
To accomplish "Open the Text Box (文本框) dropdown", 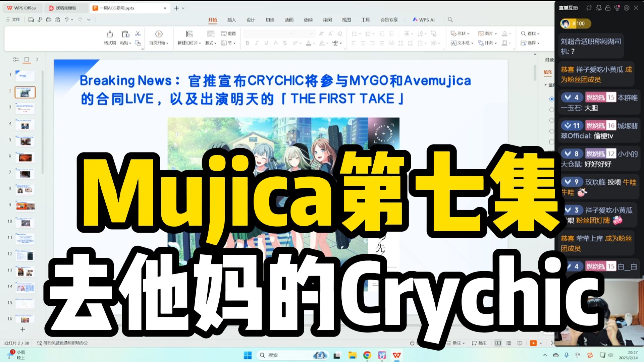I will click(462, 43).
